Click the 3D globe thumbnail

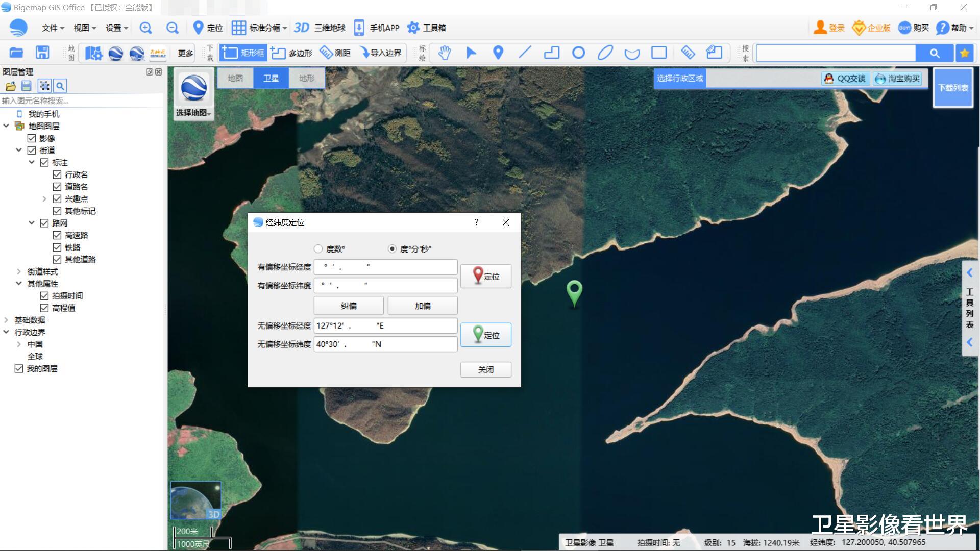[195, 500]
